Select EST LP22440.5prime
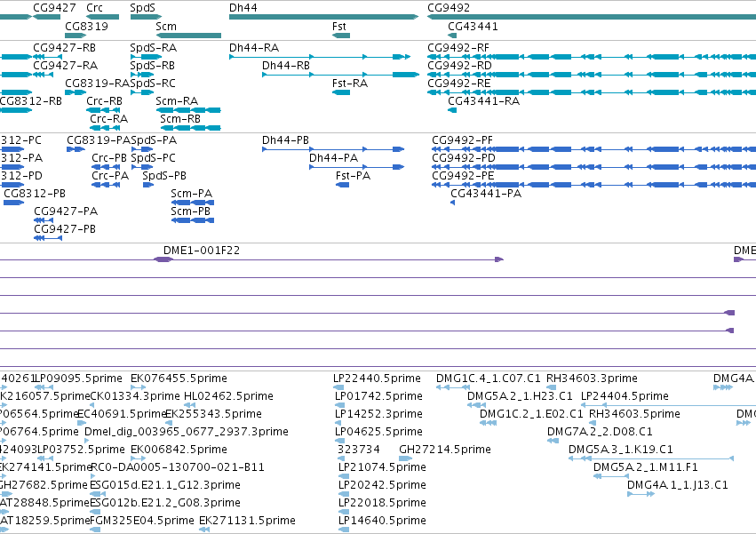756x534 pixels. pos(338,387)
